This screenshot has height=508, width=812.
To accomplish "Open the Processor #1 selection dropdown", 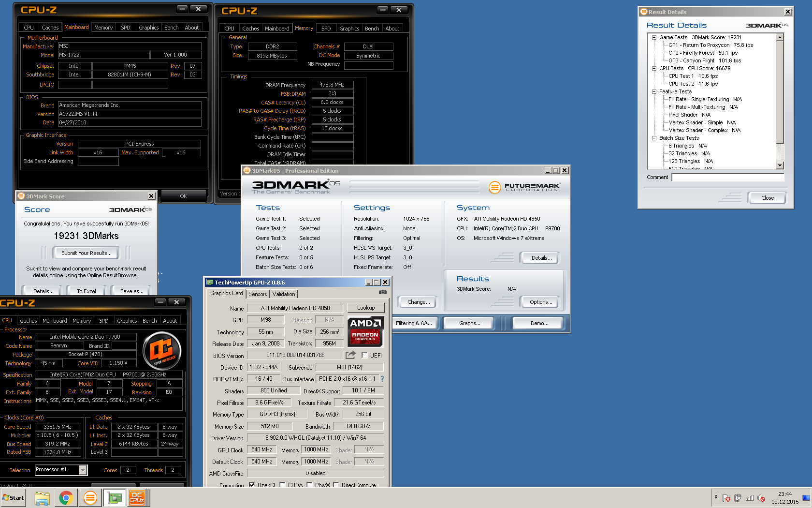I will tap(83, 470).
